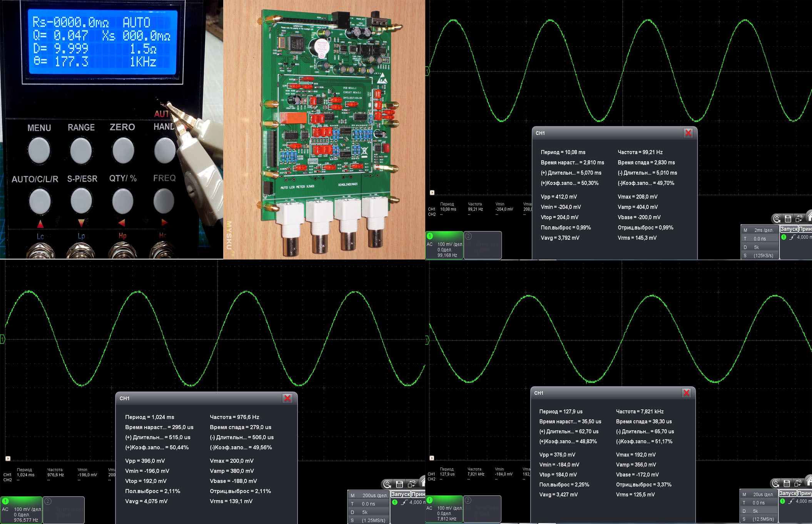Enable channel 2 tile next to the 7,812 kHz tile
The image size is (812, 524).
[482, 509]
